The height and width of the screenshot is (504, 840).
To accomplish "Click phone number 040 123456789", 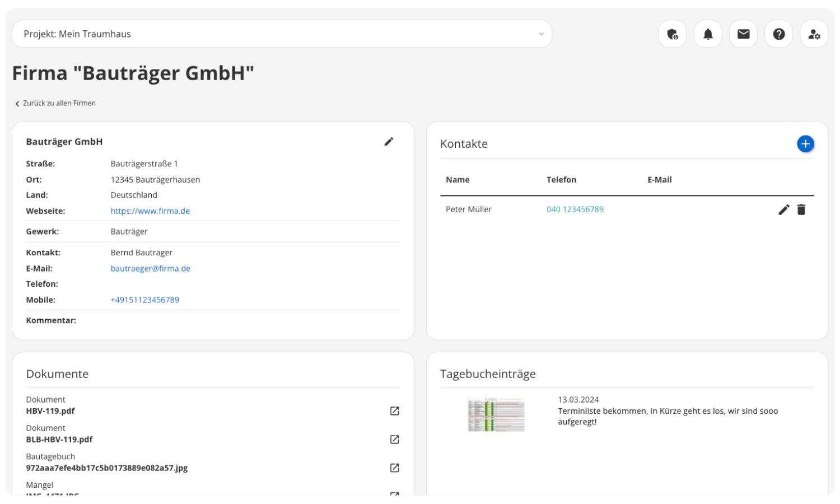I will coord(575,209).
